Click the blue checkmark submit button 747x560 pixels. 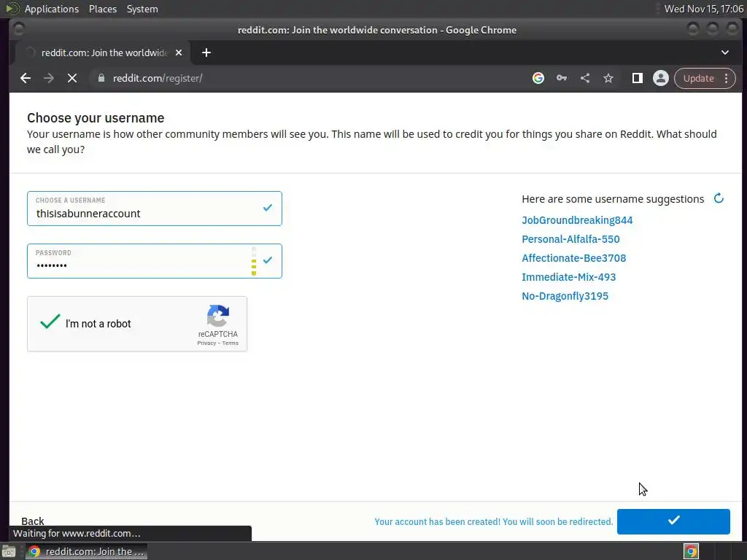pyautogui.click(x=673, y=521)
